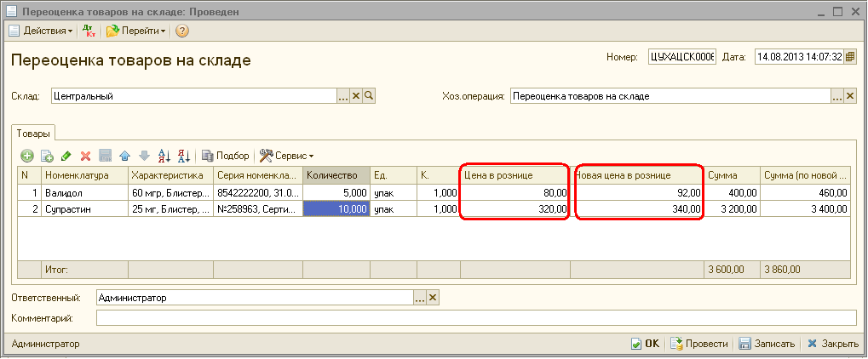Open the ДтКт postings icon

click(x=89, y=31)
